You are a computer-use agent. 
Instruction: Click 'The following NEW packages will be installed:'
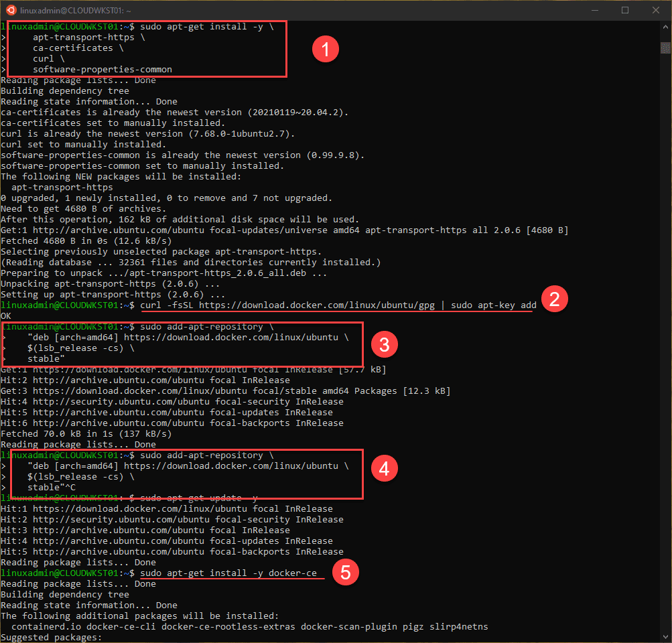[121, 177]
